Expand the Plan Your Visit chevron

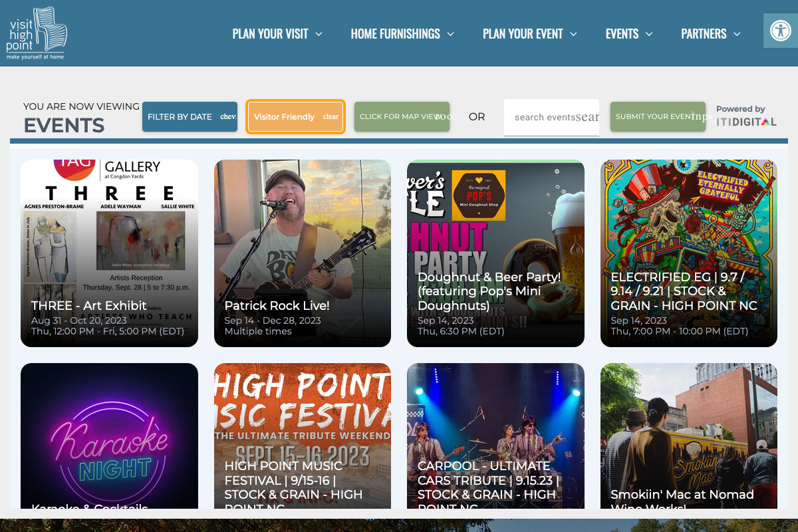[x=319, y=34]
